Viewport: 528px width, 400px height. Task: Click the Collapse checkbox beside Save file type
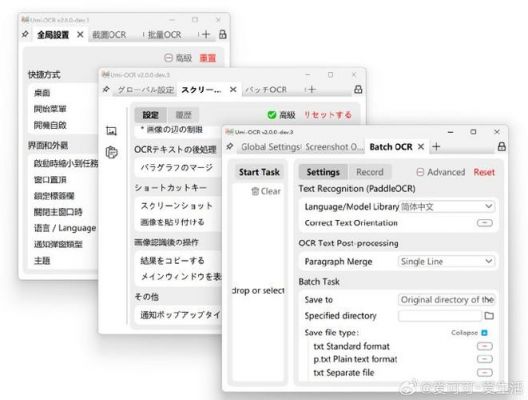pyautogui.click(x=484, y=333)
